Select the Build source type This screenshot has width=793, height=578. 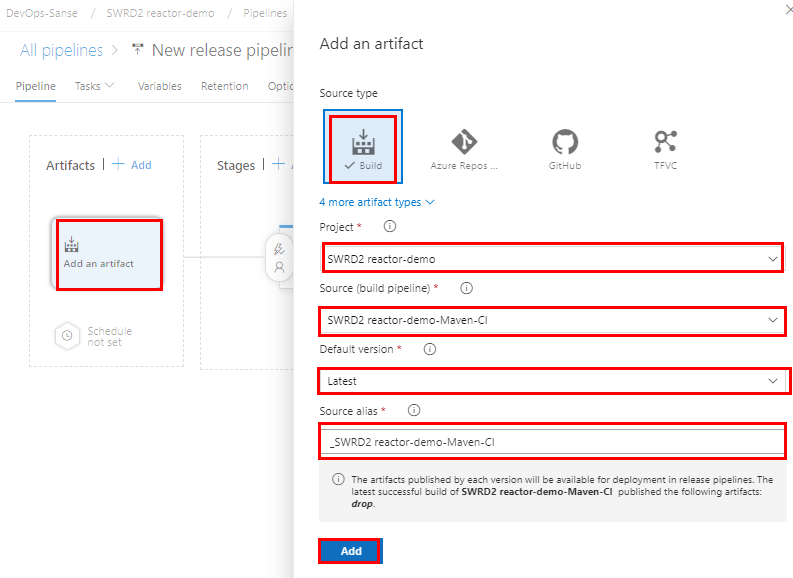(x=363, y=147)
